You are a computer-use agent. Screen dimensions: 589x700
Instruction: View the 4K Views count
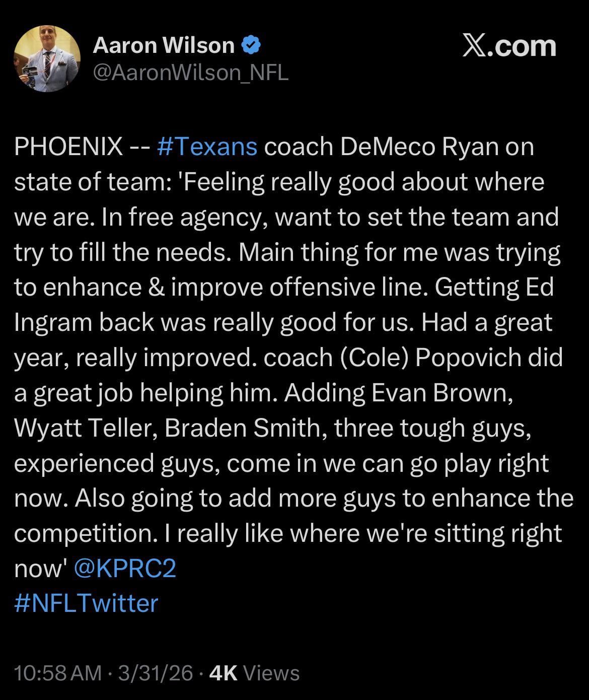coord(254,673)
